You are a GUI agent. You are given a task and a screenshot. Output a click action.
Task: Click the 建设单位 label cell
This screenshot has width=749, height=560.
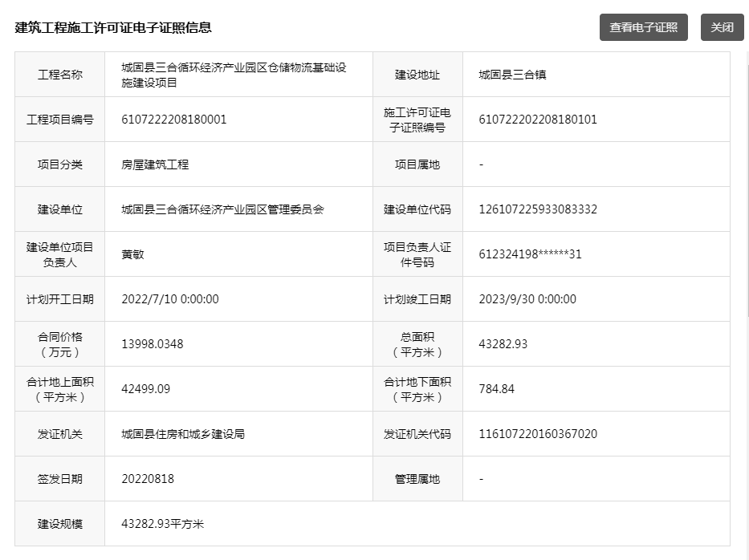(x=59, y=209)
